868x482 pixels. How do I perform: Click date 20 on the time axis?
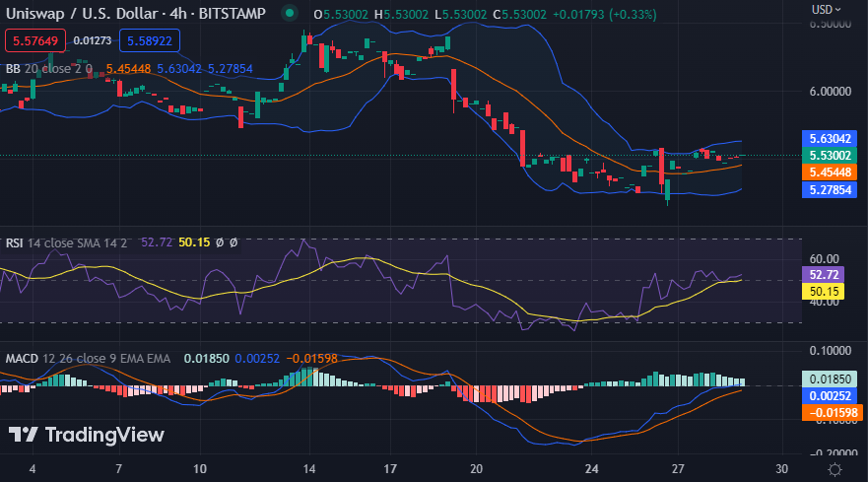[476, 469]
